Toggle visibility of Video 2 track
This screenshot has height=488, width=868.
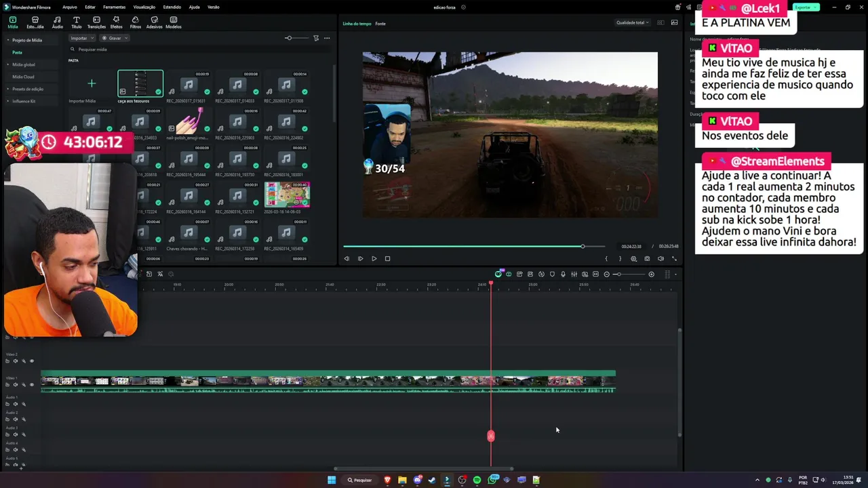pyautogui.click(x=31, y=361)
